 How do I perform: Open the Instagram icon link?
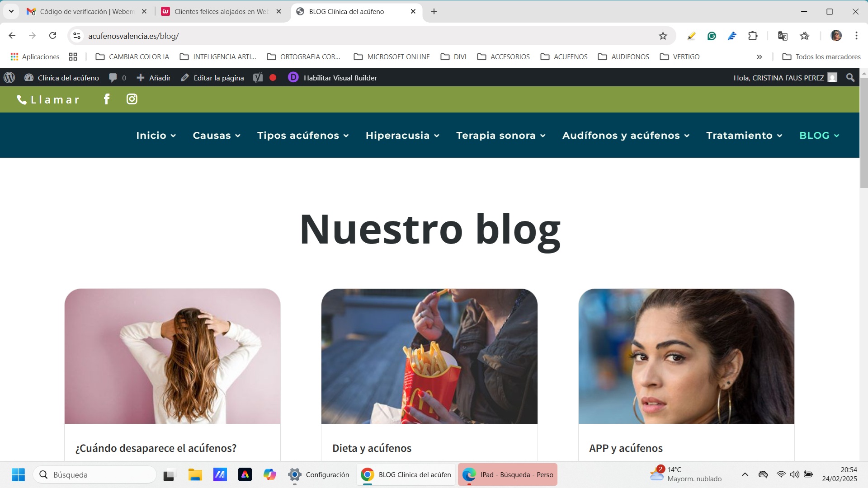click(x=132, y=99)
